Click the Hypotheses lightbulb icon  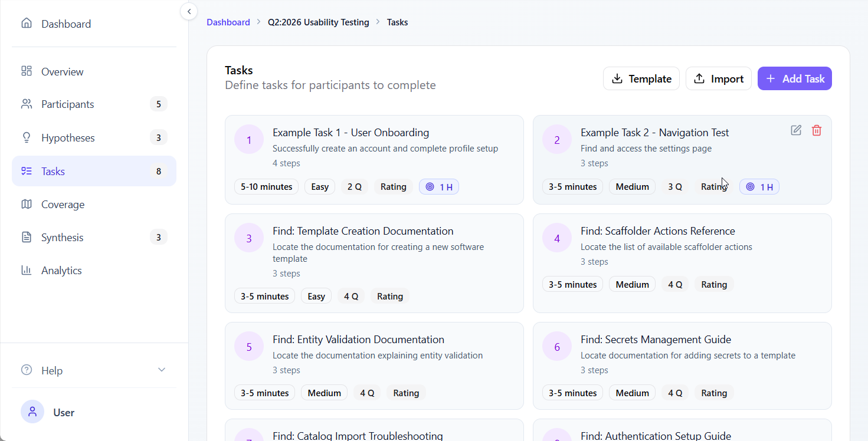(x=27, y=137)
